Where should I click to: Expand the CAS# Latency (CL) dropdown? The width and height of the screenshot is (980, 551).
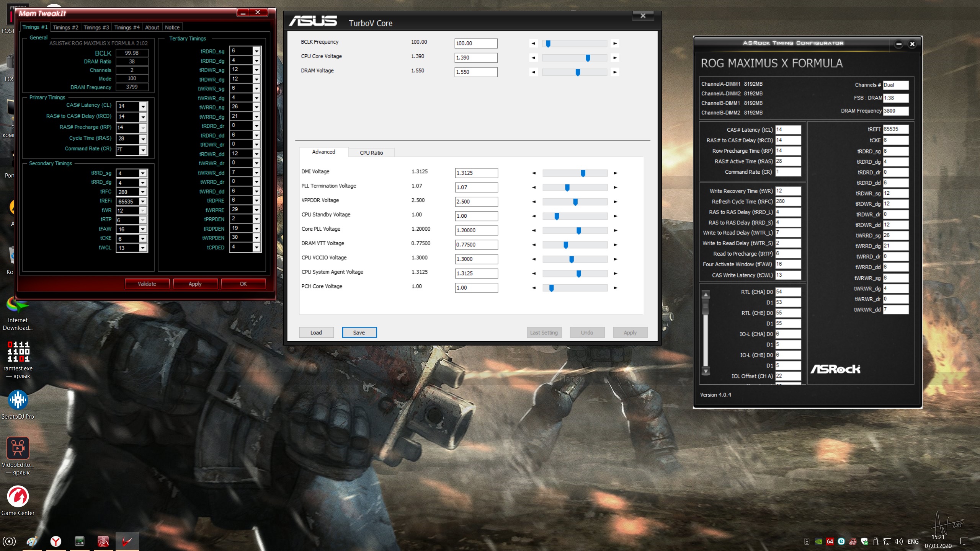point(143,106)
